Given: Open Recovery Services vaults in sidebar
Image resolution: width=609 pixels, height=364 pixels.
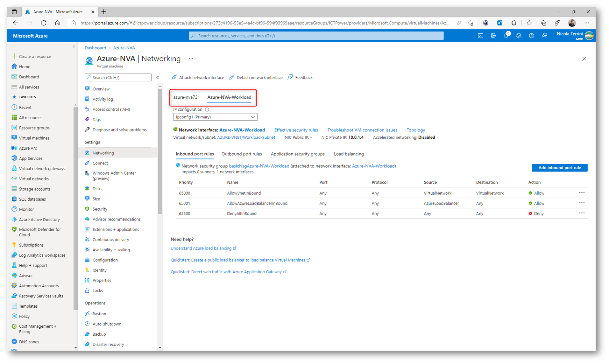Looking at the screenshot, I should (x=41, y=296).
